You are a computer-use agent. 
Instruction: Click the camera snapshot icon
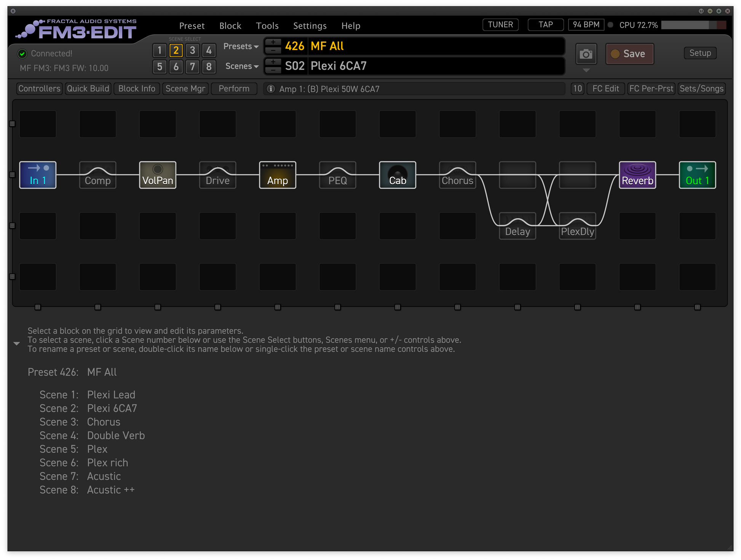(586, 54)
